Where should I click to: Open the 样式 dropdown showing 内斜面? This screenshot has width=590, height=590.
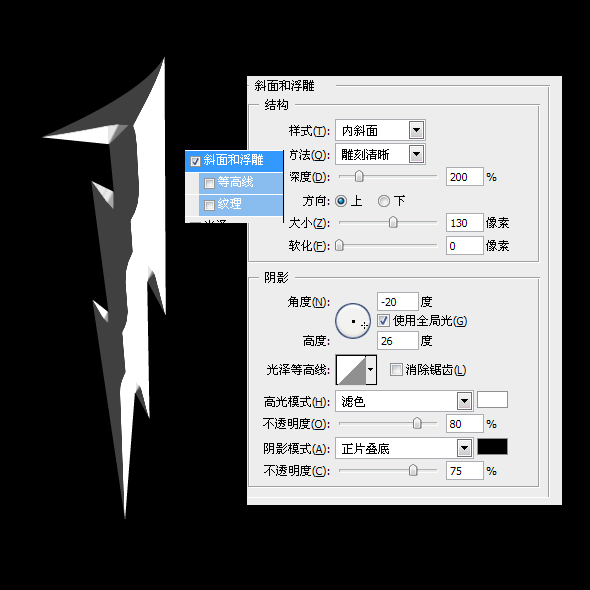(x=380, y=131)
